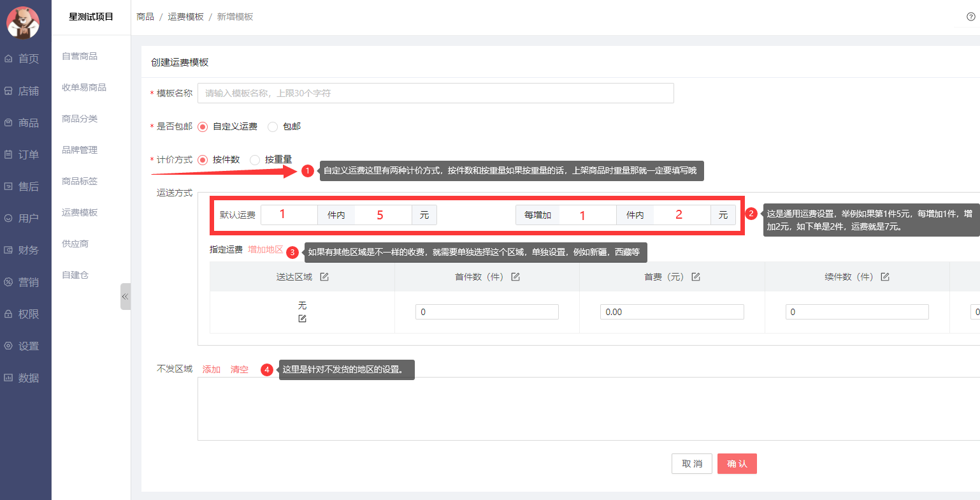The image size is (980, 500).
Task: Open 运费模板 in the side menu
Action: (x=80, y=212)
